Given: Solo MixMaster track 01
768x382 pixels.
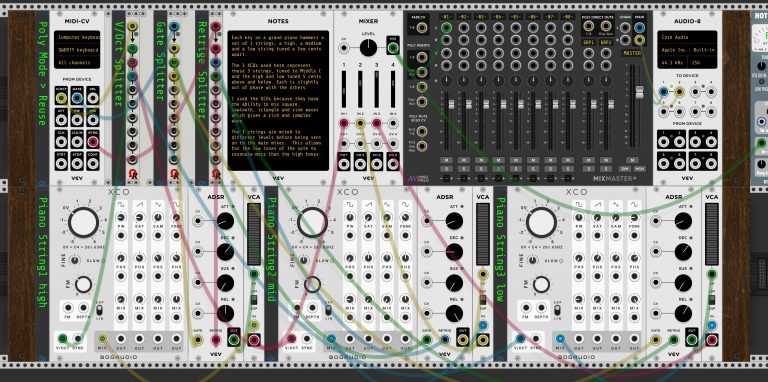Looking at the screenshot, I should [x=446, y=168].
